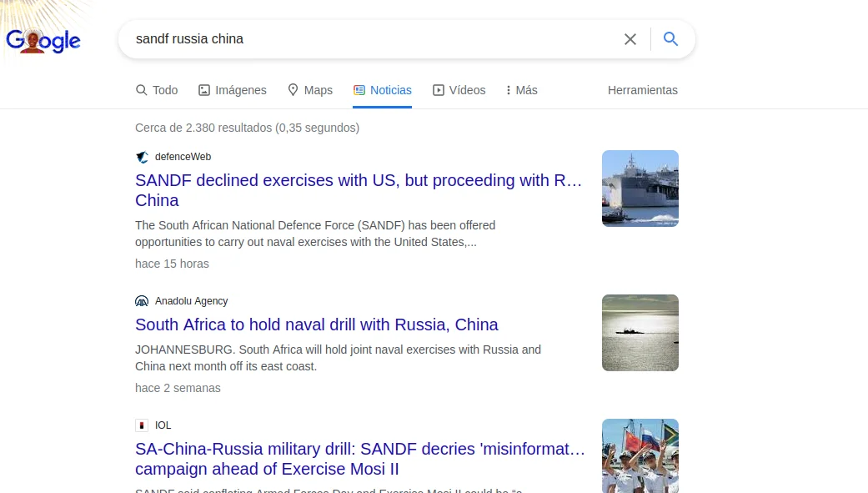The image size is (868, 493).
Task: Click the Google doodle logo
Action: tap(43, 40)
